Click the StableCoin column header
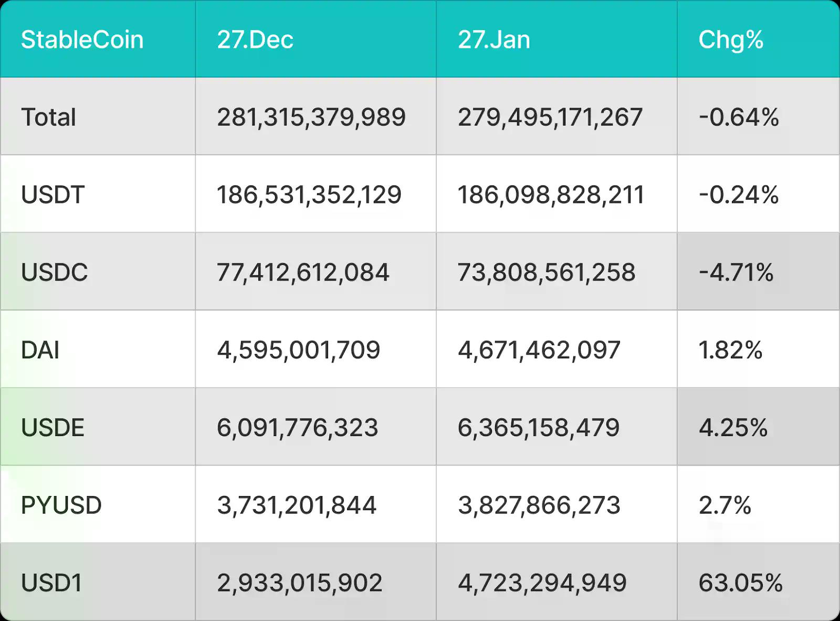Image resolution: width=840 pixels, height=621 pixels. tap(82, 39)
